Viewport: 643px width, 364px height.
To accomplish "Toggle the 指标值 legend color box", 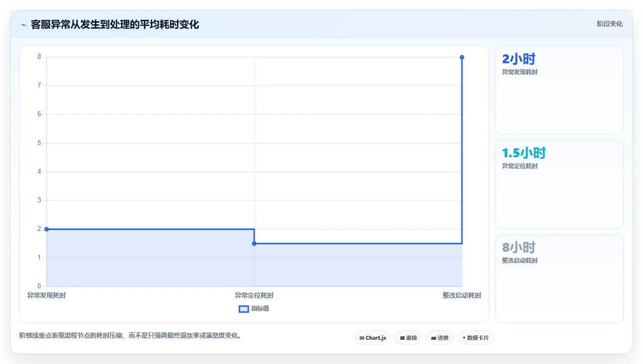I will tap(244, 309).
